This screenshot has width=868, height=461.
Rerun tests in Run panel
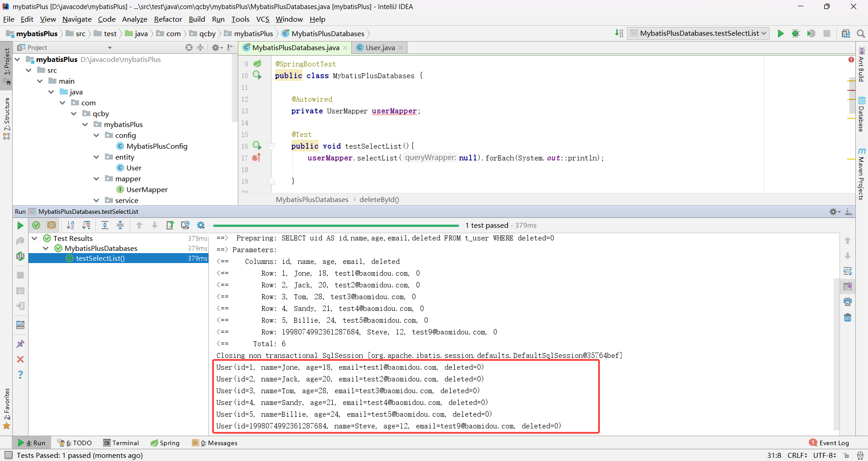(x=20, y=226)
